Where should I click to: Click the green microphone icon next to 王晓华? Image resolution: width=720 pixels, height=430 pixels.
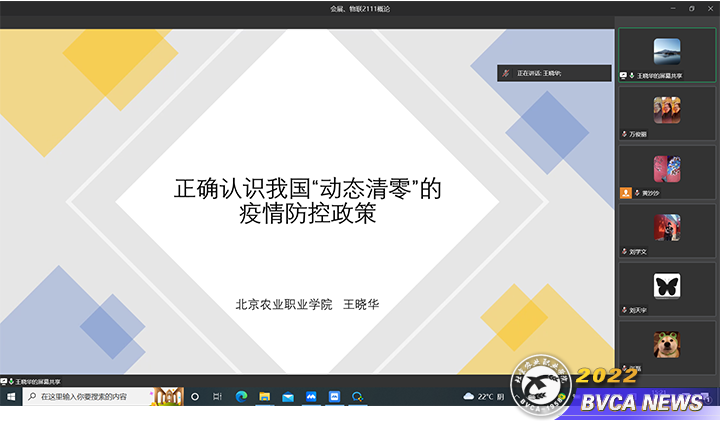click(x=632, y=75)
